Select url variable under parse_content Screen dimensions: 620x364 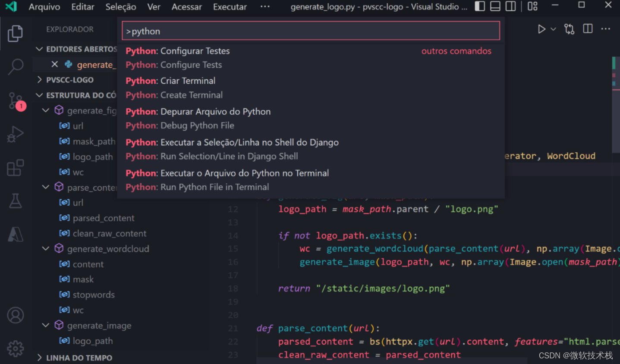(x=78, y=203)
